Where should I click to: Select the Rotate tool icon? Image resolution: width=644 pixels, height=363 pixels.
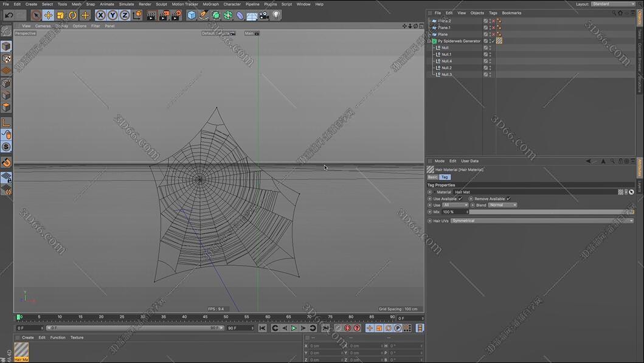72,15
